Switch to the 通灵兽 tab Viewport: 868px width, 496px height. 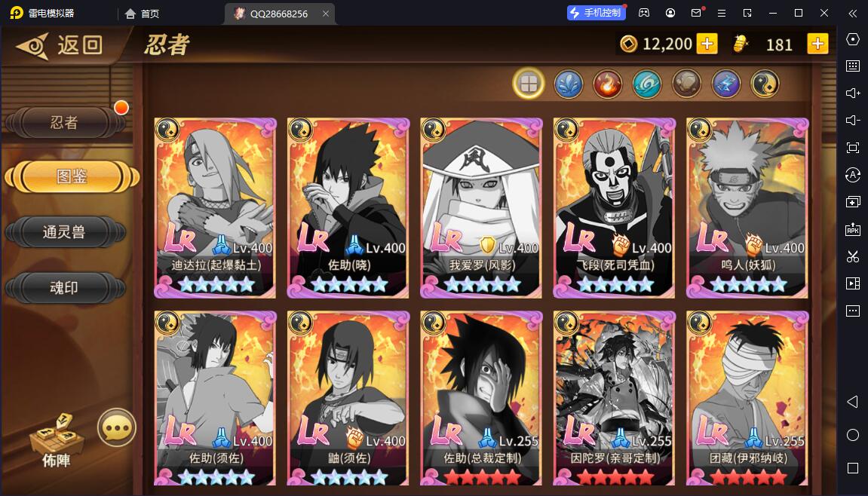click(x=65, y=231)
